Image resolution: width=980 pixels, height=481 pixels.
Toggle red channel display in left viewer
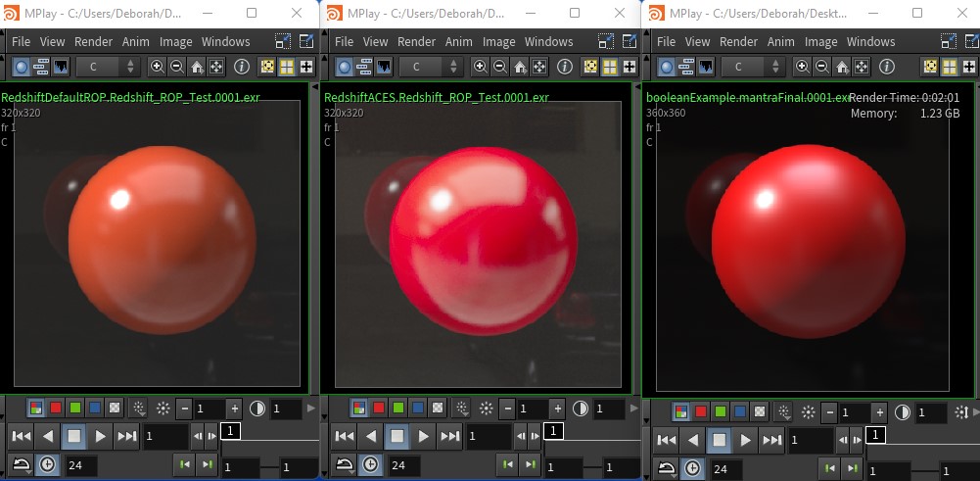click(54, 409)
